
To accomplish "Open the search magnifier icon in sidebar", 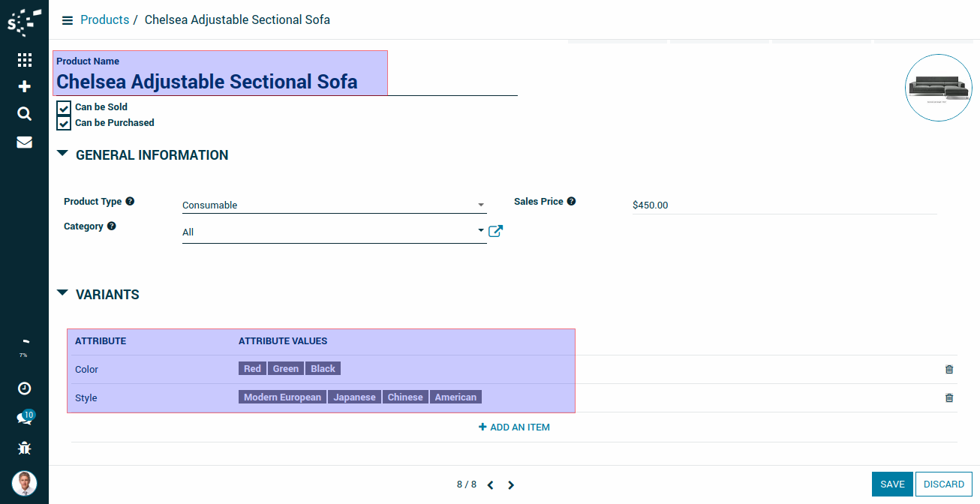I will coord(24,114).
